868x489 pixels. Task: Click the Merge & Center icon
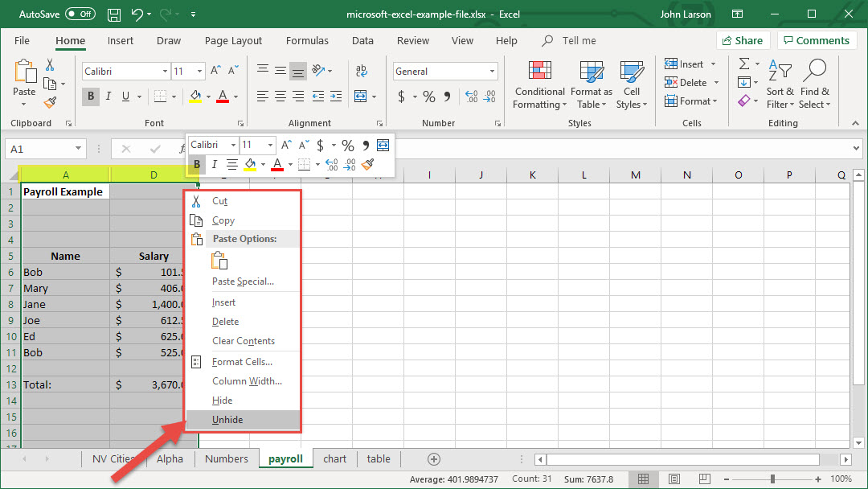click(361, 97)
